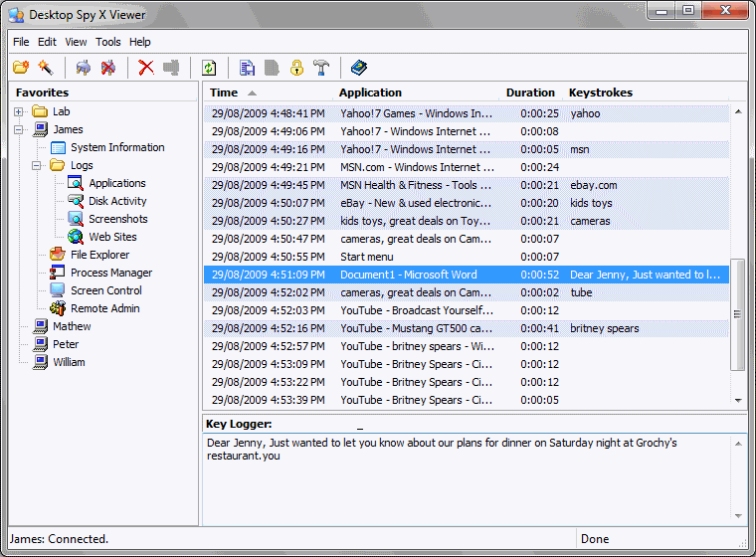756x557 pixels.
Task: Sort by Duration column header
Action: pyautogui.click(x=530, y=93)
